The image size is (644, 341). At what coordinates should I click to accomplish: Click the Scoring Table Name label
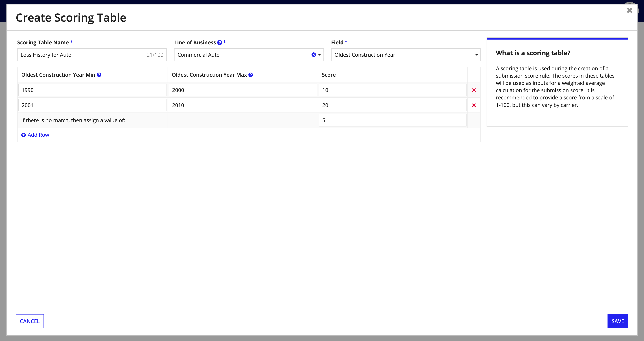coord(43,43)
